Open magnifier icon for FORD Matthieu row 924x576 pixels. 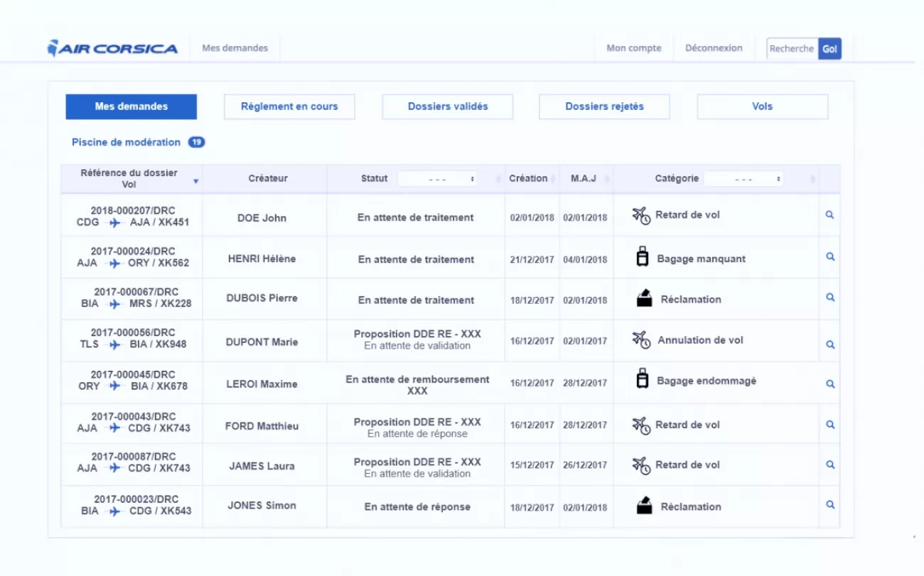click(829, 425)
